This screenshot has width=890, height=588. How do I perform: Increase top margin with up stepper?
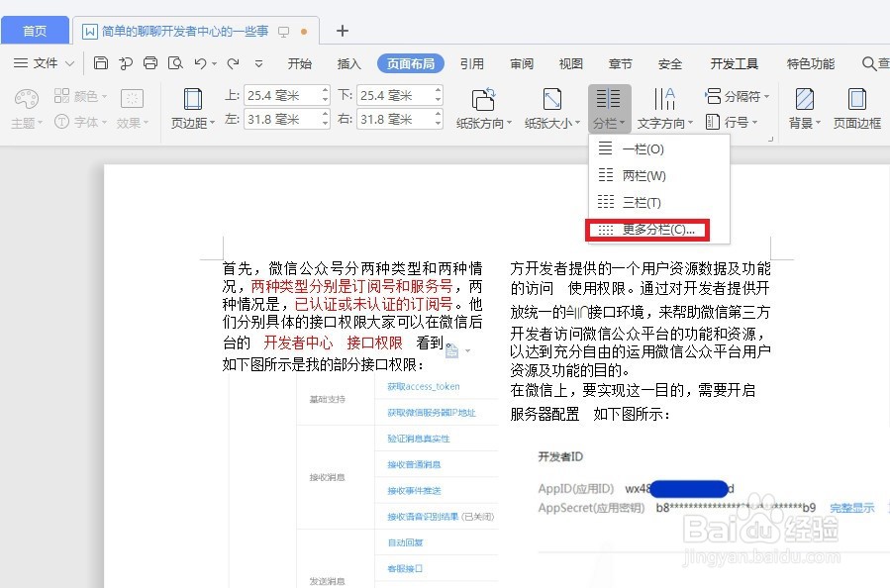[325, 90]
